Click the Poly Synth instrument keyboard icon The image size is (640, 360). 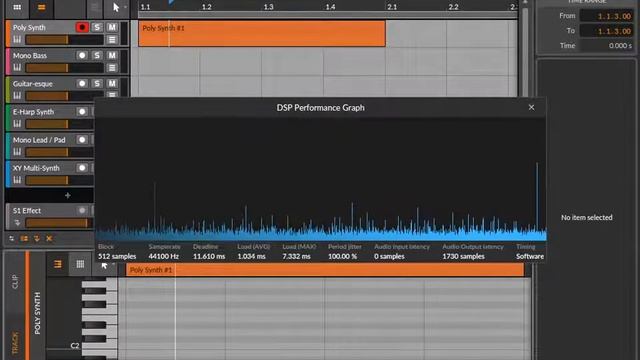pos(17,40)
